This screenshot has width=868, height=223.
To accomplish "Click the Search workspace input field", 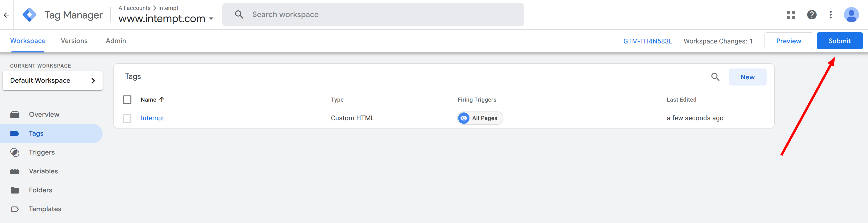I will coord(373,14).
